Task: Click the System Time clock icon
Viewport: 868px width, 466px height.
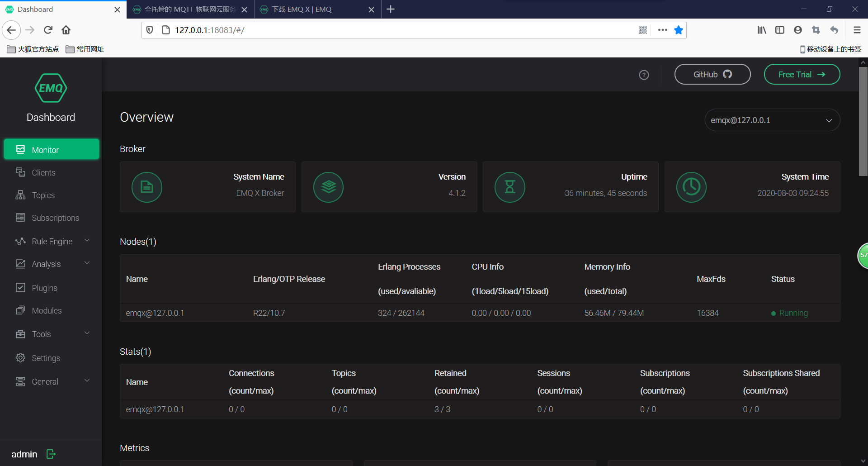Action: [691, 187]
